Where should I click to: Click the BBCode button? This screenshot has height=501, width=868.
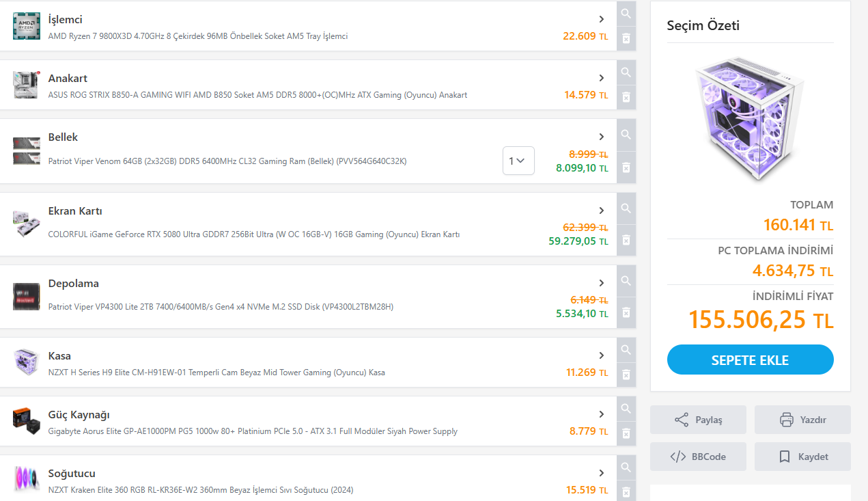click(x=698, y=457)
